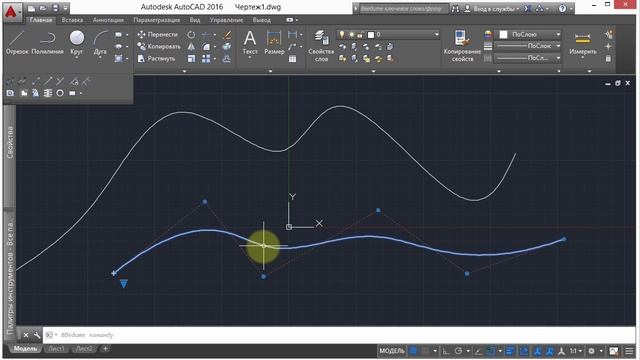Click the help question mark icon
Screen dimensions: 640x360
(x=562, y=8)
